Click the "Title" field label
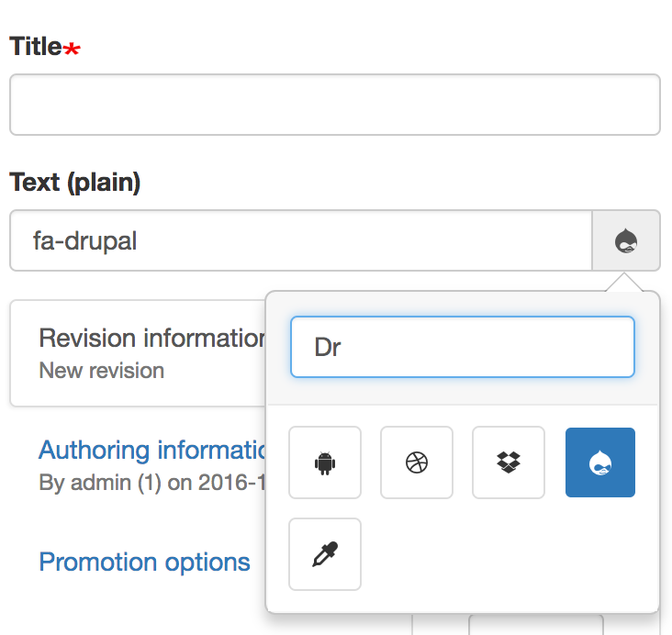This screenshot has width=672, height=635. pyautogui.click(x=36, y=47)
